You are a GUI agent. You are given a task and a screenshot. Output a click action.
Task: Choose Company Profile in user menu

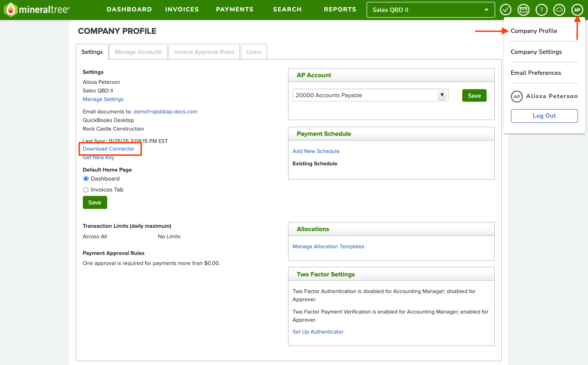534,31
